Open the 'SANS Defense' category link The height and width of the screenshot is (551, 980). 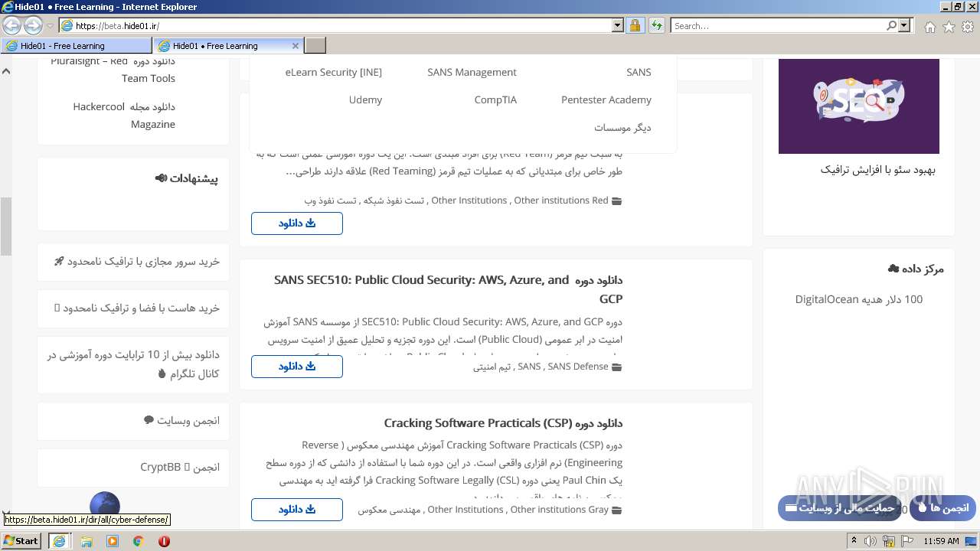tap(578, 367)
